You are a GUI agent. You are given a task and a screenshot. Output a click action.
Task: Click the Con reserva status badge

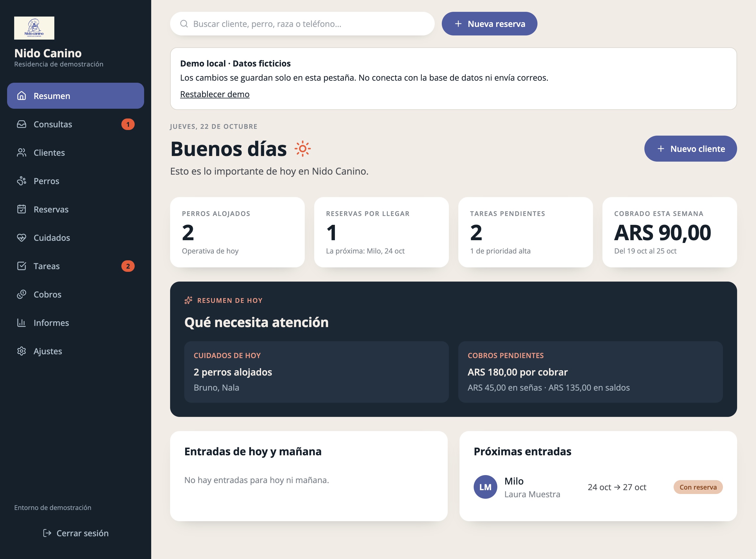click(x=698, y=487)
